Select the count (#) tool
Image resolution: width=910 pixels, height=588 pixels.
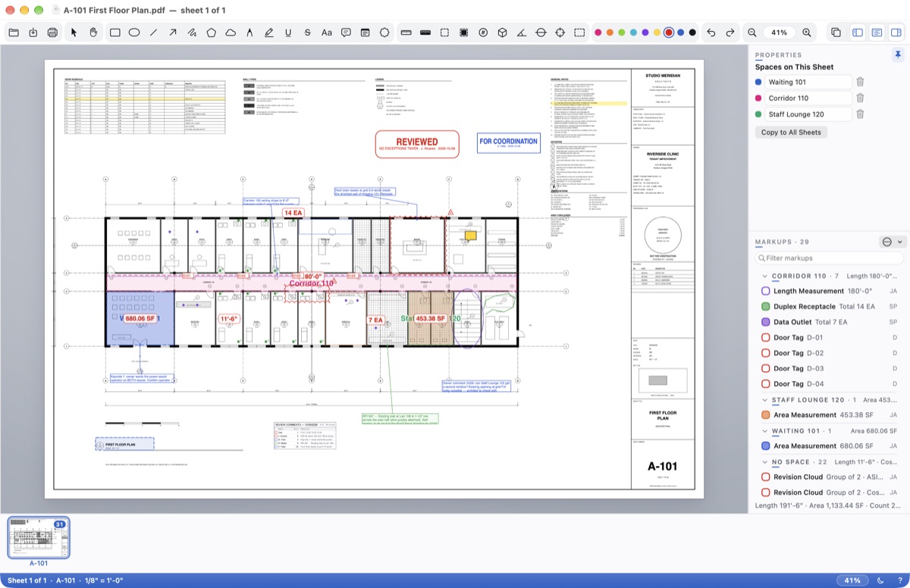pyautogui.click(x=483, y=33)
